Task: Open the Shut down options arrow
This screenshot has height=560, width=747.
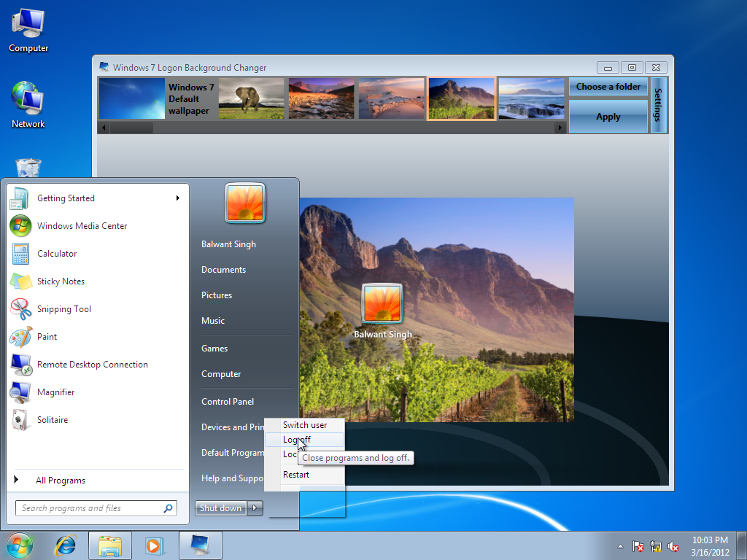Action: 255,508
